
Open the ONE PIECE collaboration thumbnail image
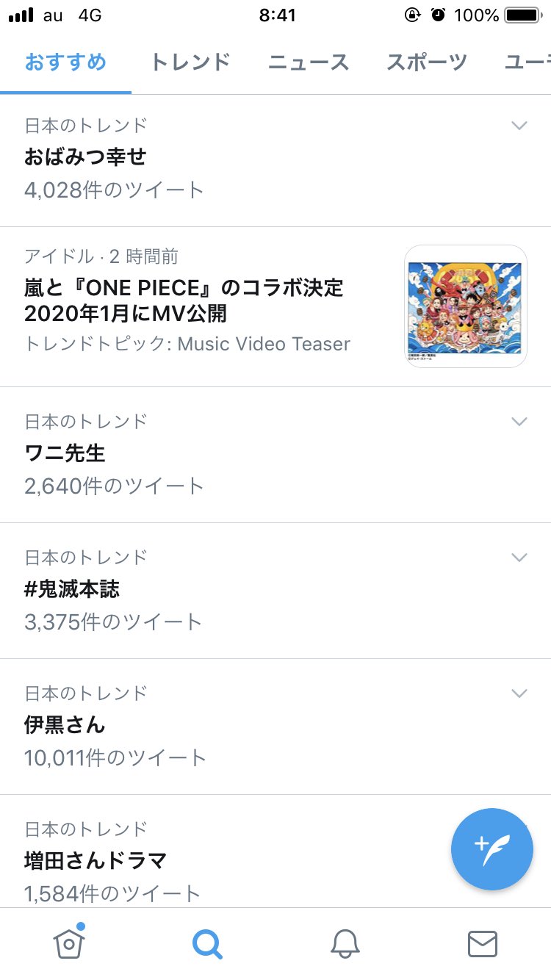(x=466, y=306)
